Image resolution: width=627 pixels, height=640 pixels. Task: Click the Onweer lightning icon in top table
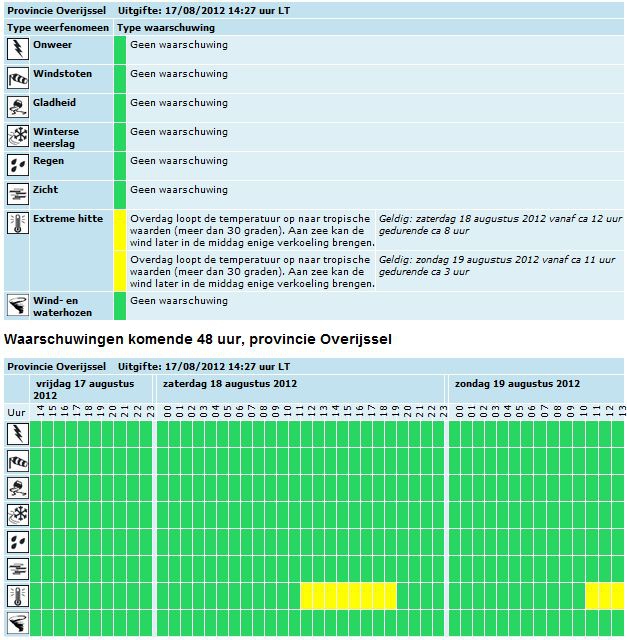pos(18,49)
